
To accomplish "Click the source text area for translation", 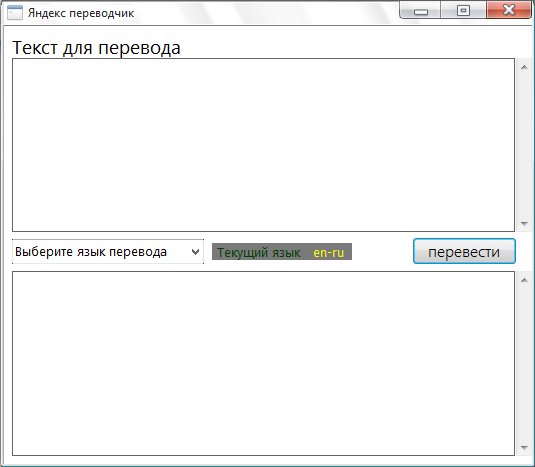I will point(263,145).
